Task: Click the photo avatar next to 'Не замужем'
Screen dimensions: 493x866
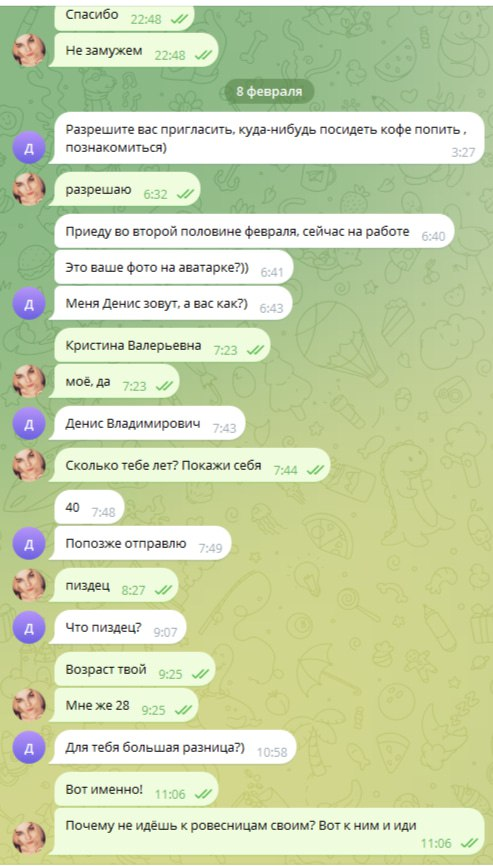Action: coord(29,50)
